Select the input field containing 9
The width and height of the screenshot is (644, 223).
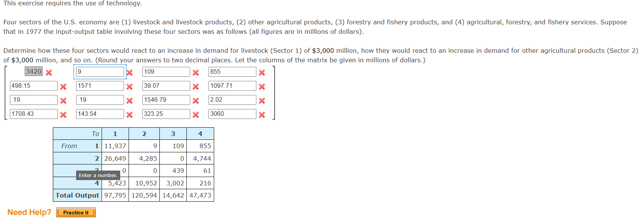100,71
